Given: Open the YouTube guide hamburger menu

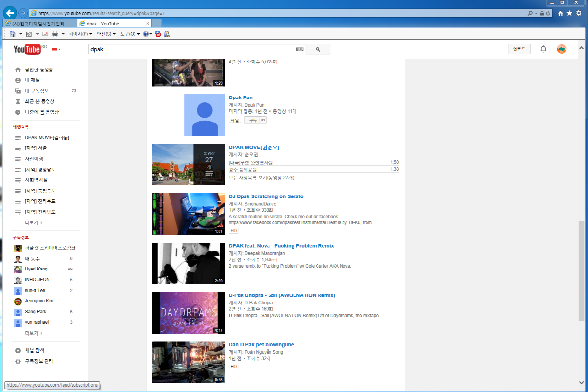Looking at the screenshot, I should [x=55, y=49].
